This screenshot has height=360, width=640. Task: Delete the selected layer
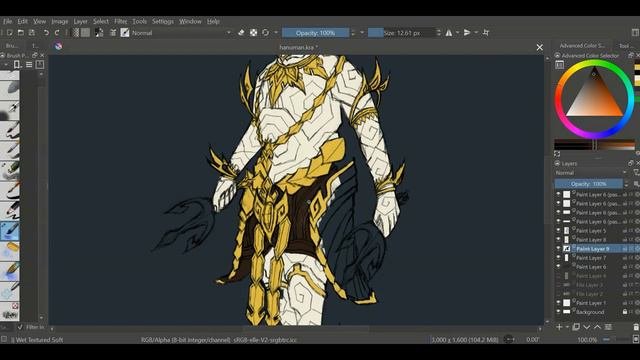(636, 327)
